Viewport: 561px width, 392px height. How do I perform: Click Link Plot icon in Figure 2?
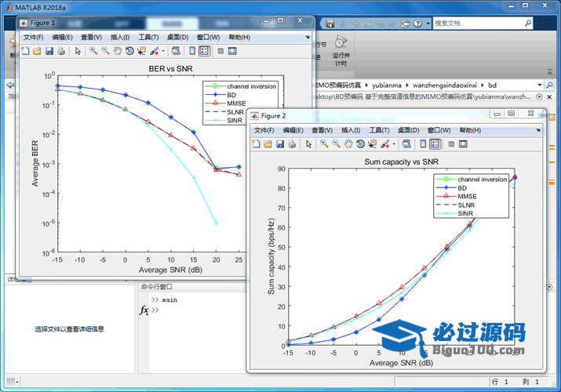tap(406, 144)
